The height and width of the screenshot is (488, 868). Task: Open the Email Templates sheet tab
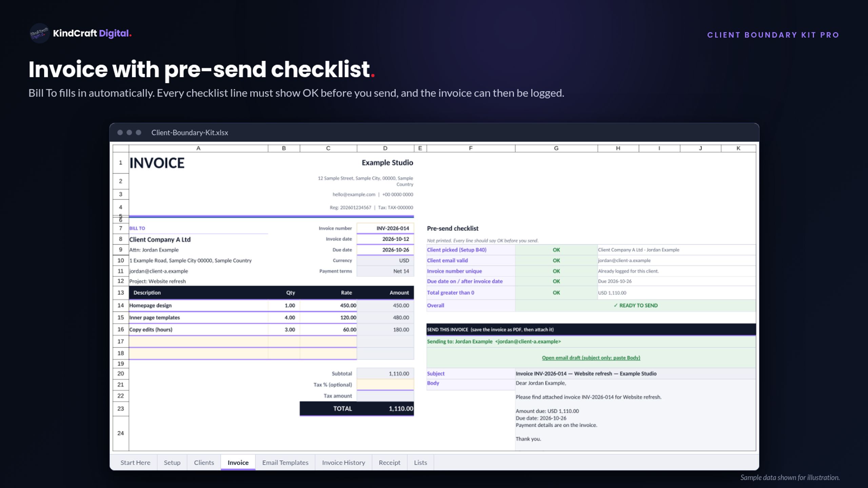pos(285,462)
